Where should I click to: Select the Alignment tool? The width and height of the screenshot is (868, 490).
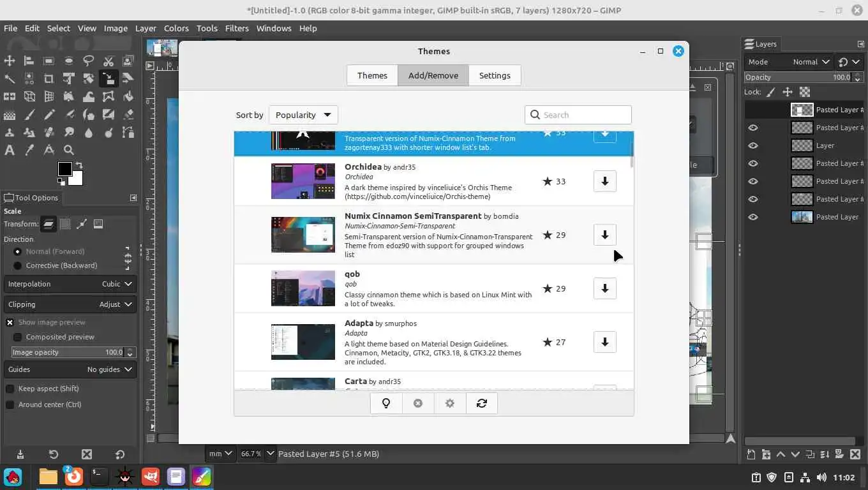[29, 61]
